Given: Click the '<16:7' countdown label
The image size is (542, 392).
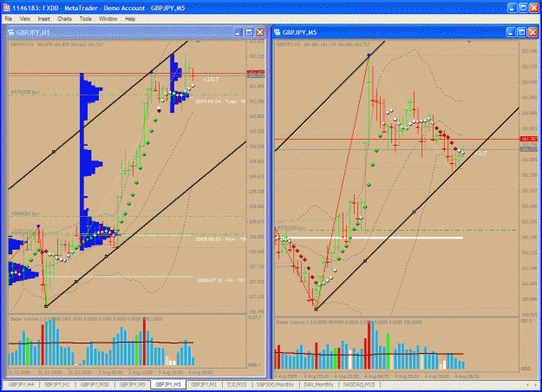Looking at the screenshot, I should tap(211, 80).
